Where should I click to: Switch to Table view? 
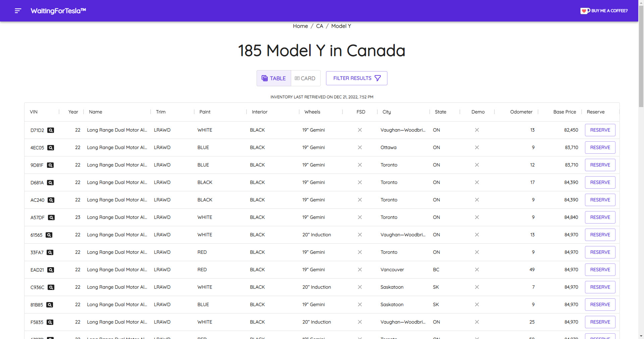coord(274,78)
